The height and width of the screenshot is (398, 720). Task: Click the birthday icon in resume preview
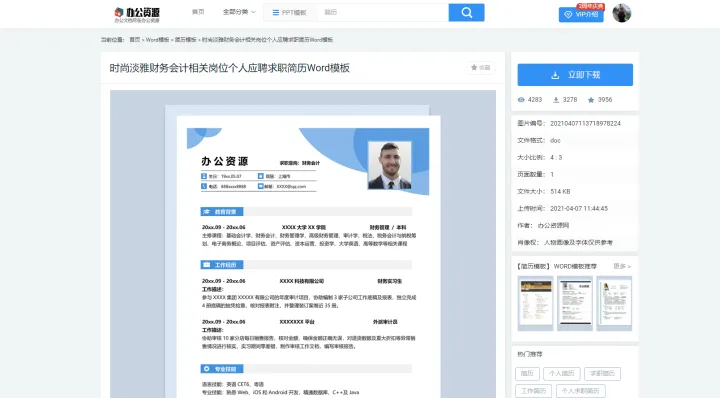coord(204,176)
